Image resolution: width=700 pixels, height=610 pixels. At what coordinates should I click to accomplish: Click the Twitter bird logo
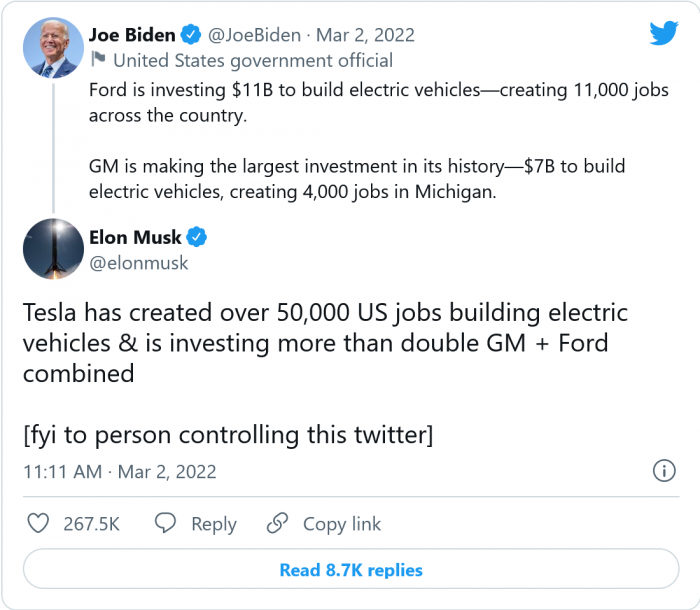(664, 33)
